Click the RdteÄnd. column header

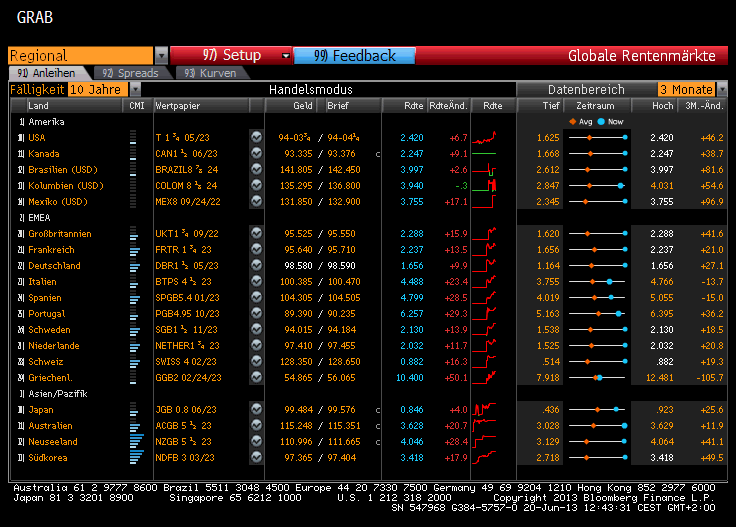point(448,106)
